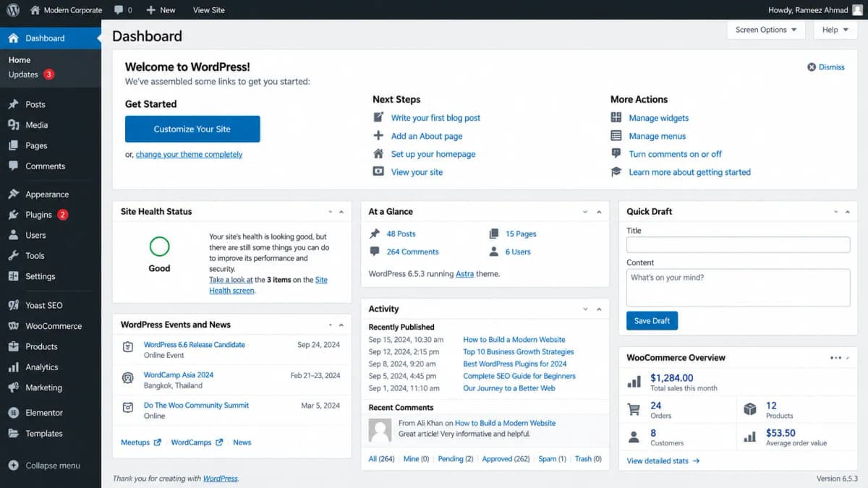Click the Tools wrench icon
This screenshot has width=868, height=488.
[13, 255]
